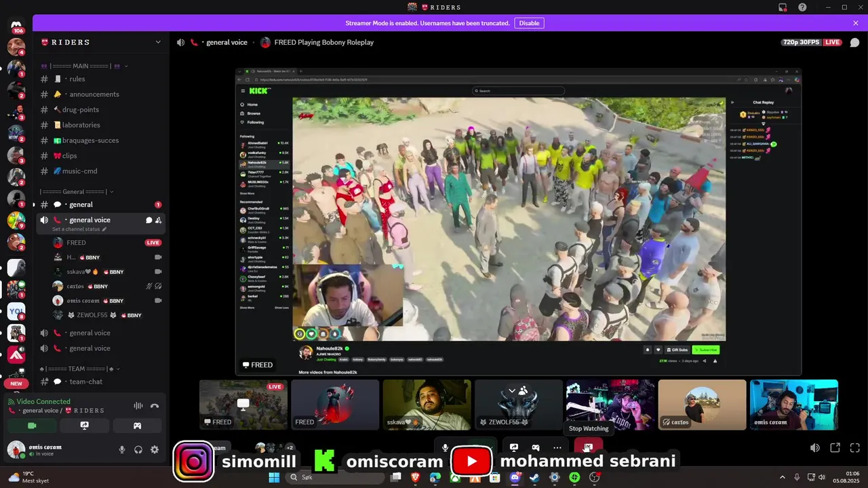
Task: Open Microsoft Store from taskbar
Action: (495, 477)
